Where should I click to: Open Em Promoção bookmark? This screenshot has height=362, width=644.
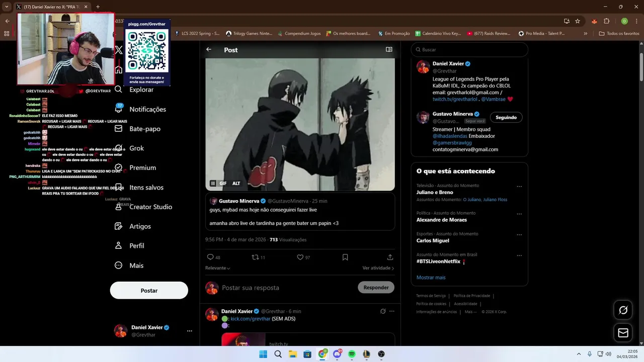pyautogui.click(x=393, y=34)
